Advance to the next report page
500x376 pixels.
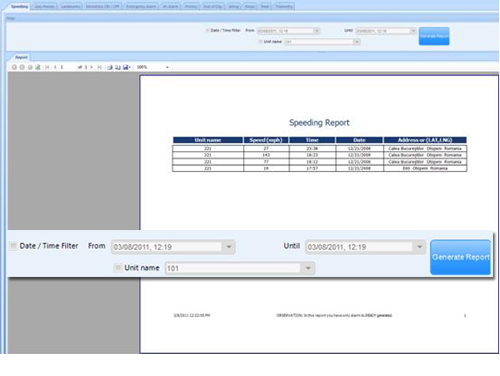point(91,67)
